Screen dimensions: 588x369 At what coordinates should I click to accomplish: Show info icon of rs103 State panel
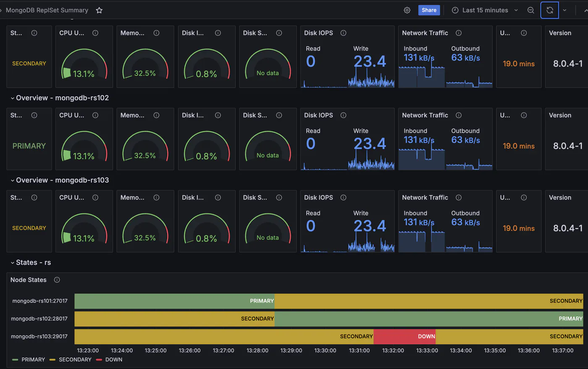[x=34, y=197]
